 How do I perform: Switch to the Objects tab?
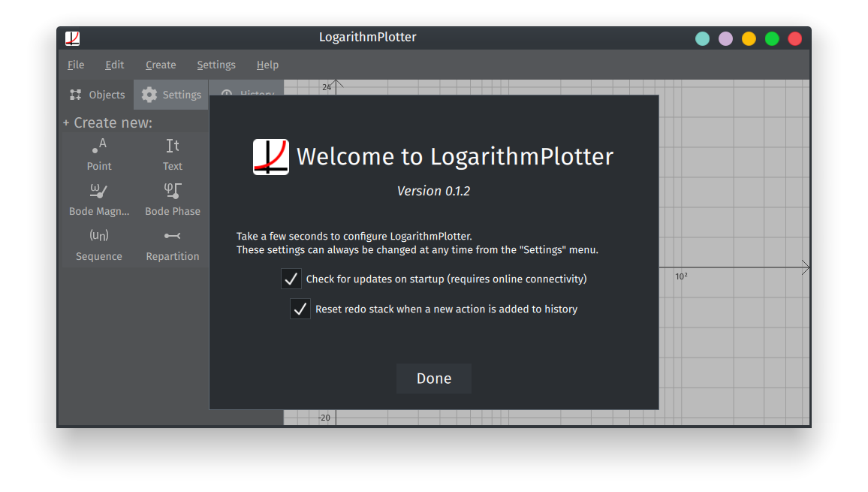97,95
